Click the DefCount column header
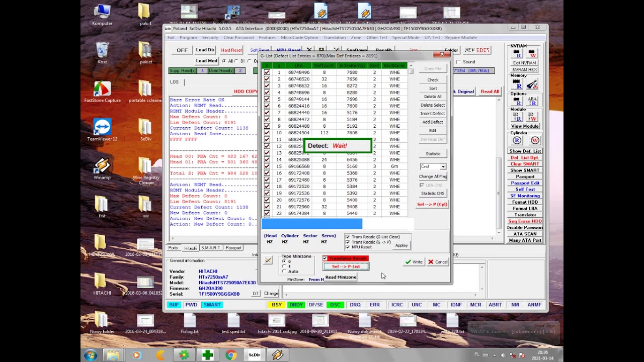644x362 pixels. (324, 66)
